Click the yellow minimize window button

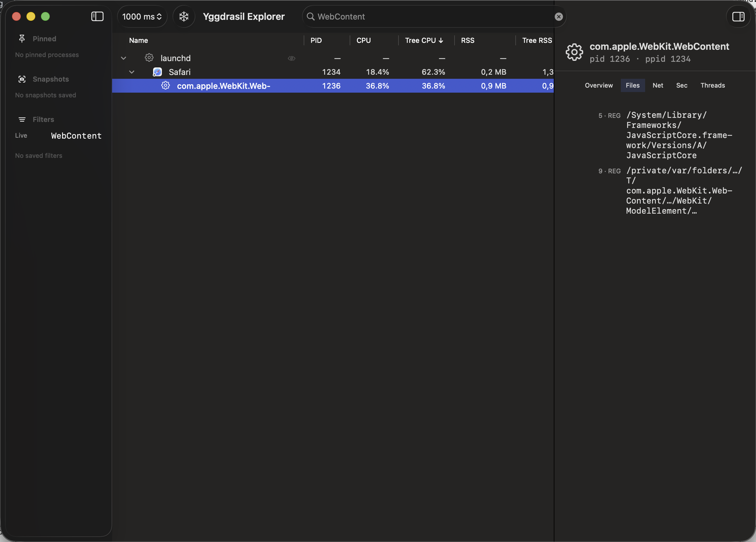pos(31,16)
